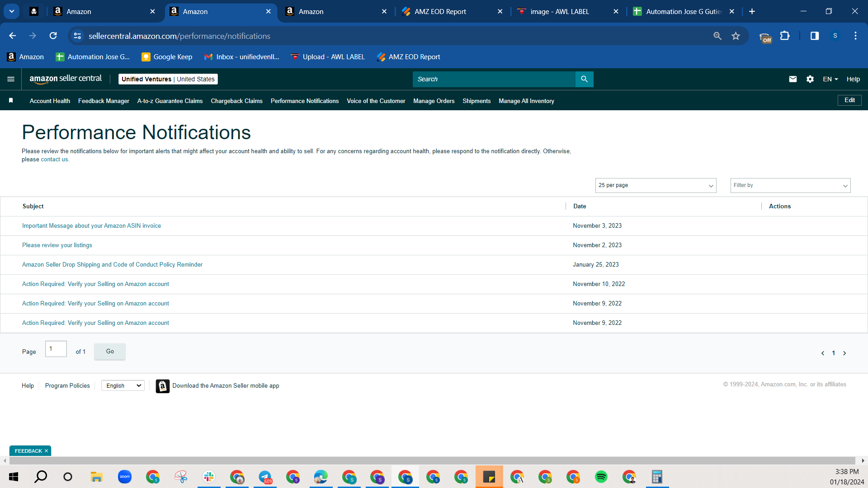Open the Seller Central hamburger menu
This screenshot has height=488, width=868.
[11, 79]
